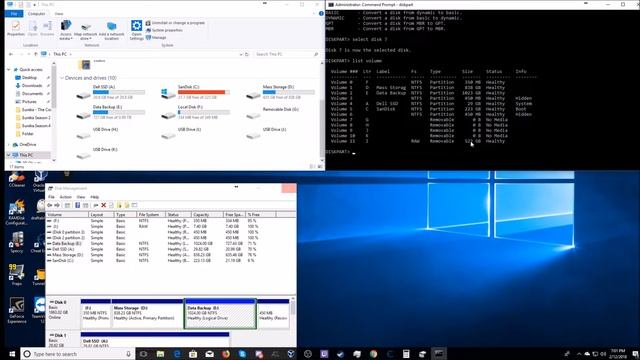Image resolution: width=640 pixels, height=360 pixels.
Task: Open Chrome from the taskbar
Action: [373, 354]
